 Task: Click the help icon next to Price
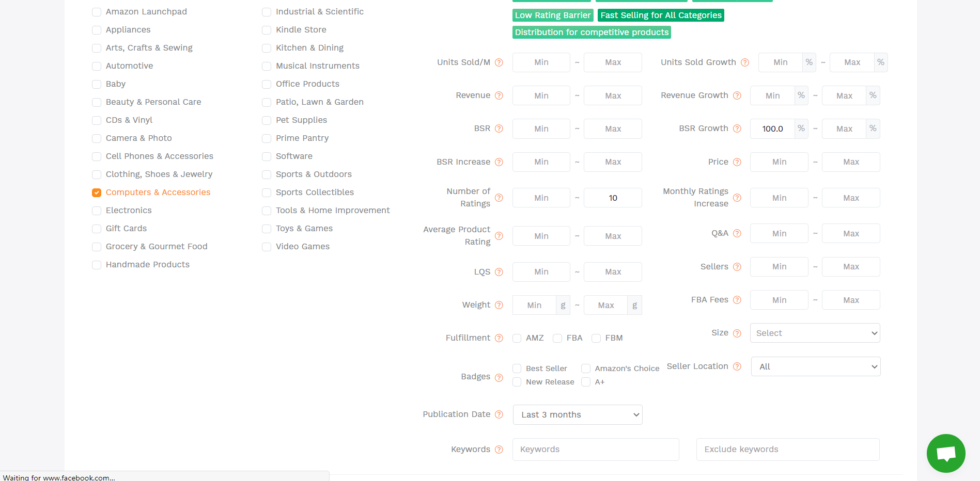pyautogui.click(x=737, y=162)
